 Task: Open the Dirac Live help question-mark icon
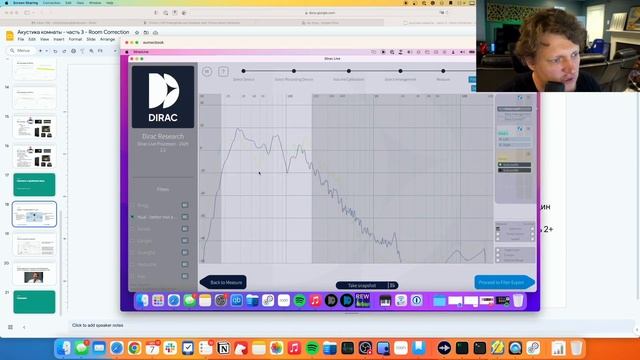[223, 72]
